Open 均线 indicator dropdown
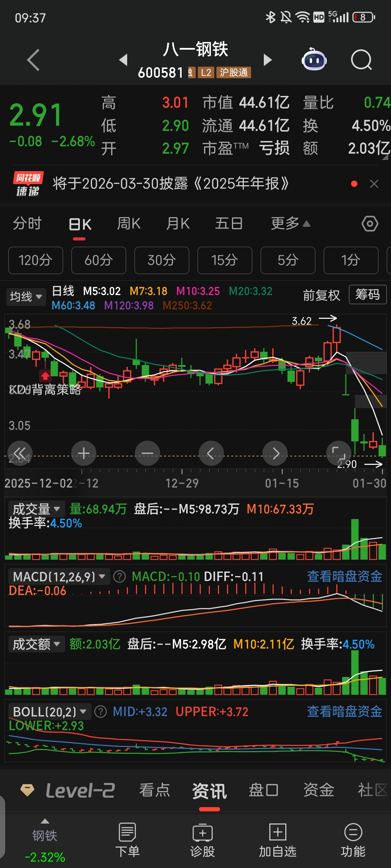 click(26, 297)
